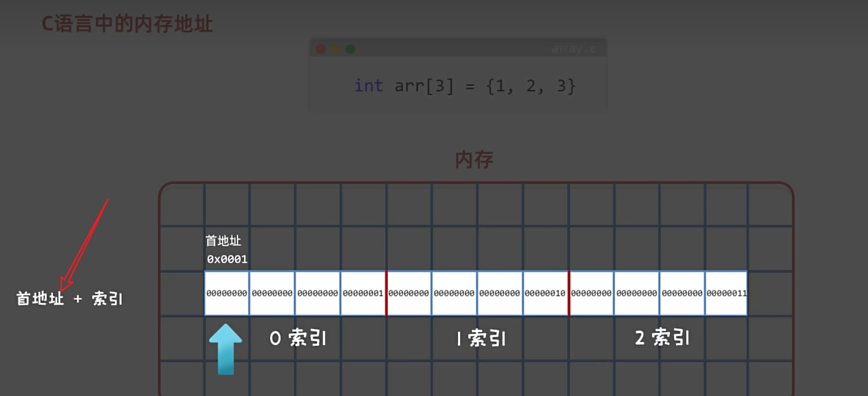The width and height of the screenshot is (868, 396).
Task: Click the green maximize dot on code window
Action: (350, 49)
